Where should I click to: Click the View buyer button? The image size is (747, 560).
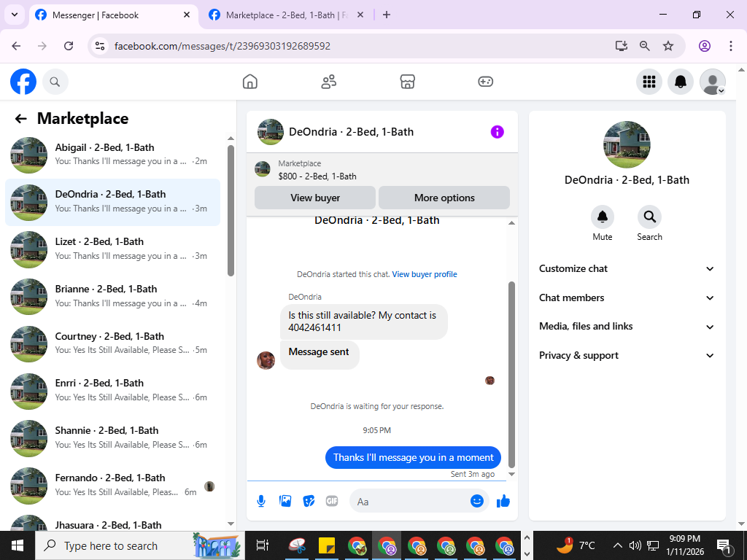coord(315,198)
